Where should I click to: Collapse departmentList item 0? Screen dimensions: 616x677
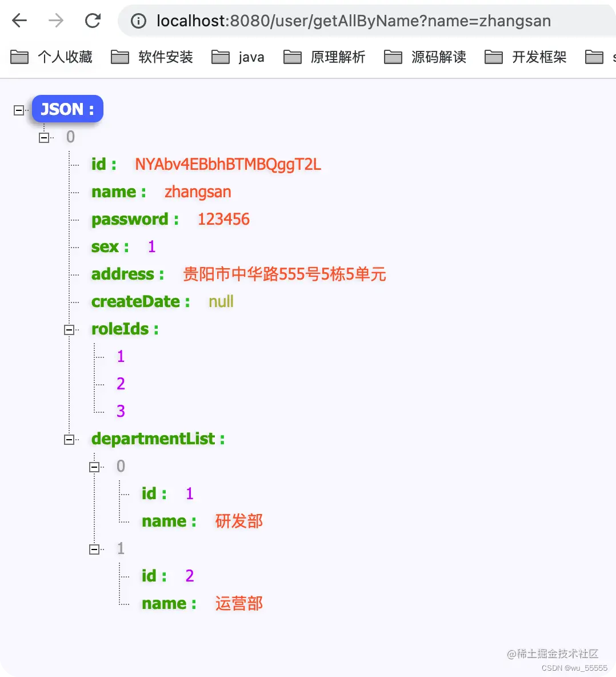tap(95, 467)
